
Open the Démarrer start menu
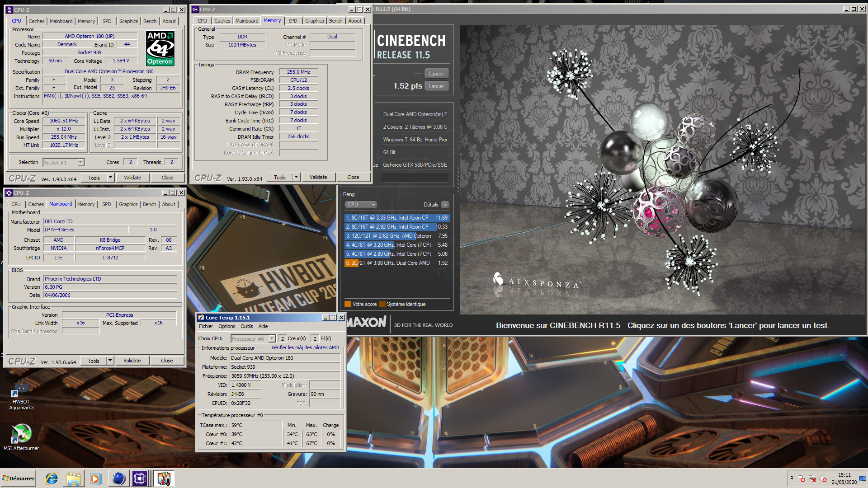click(18, 479)
